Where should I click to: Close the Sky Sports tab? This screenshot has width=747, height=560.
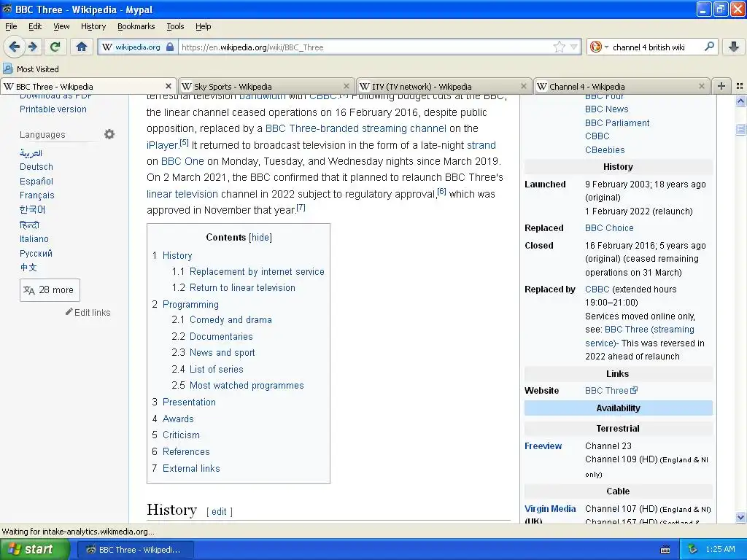click(x=347, y=86)
